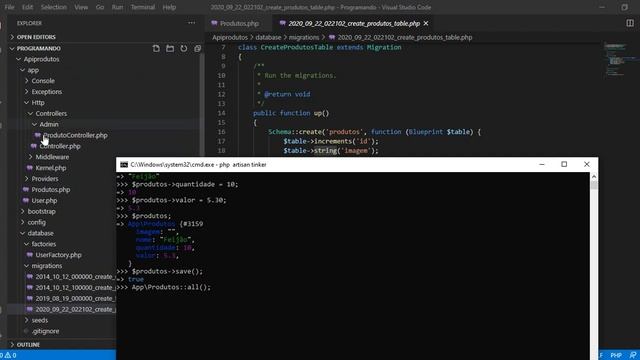Click the PHP language mode in status bar
This screenshot has width=640, height=360.
[616, 355]
